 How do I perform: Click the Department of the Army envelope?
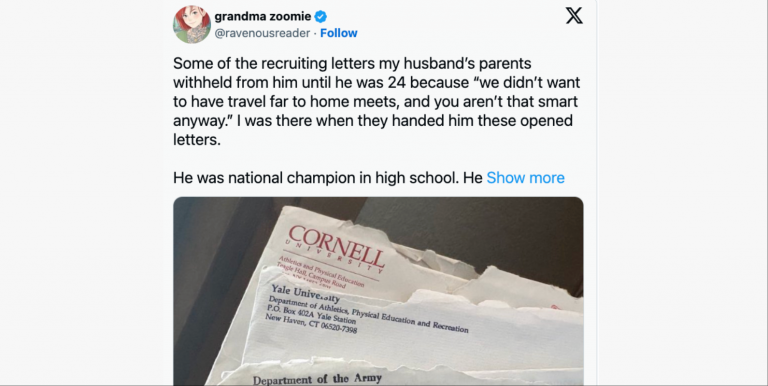[317, 379]
